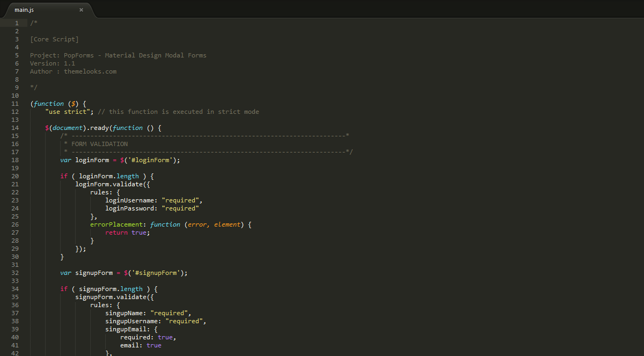Click the Version: 1.1 comment line
Image resolution: width=644 pixels, height=356 pixels.
point(53,63)
